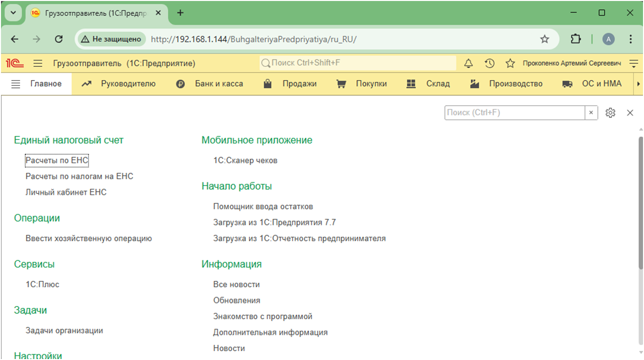This screenshot has height=360, width=644.
Task: Click the ОС и НМА truck icon
Action: coord(567,84)
